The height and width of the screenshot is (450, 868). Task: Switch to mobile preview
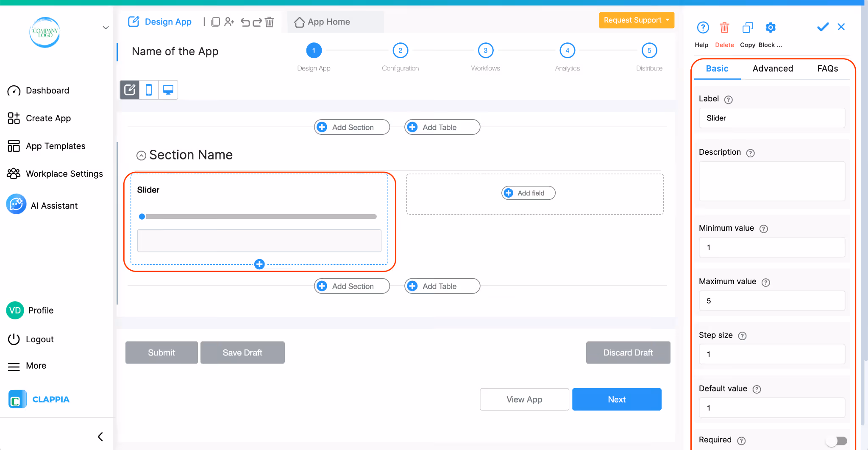pos(149,90)
